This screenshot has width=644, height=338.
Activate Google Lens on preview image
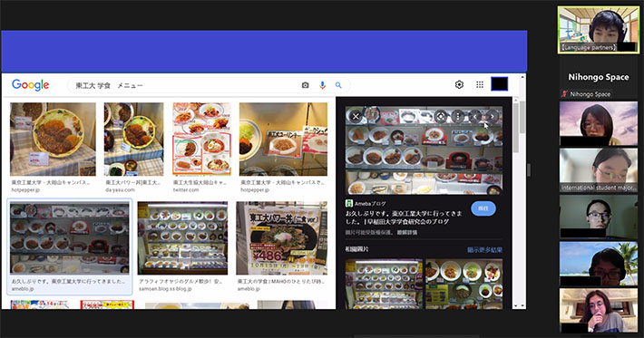click(x=440, y=117)
